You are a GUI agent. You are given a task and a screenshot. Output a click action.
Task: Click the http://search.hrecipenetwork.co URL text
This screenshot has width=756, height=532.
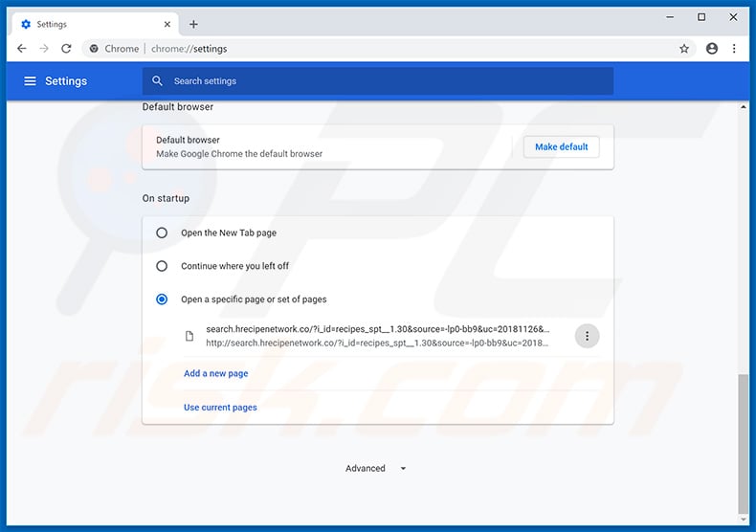click(377, 344)
